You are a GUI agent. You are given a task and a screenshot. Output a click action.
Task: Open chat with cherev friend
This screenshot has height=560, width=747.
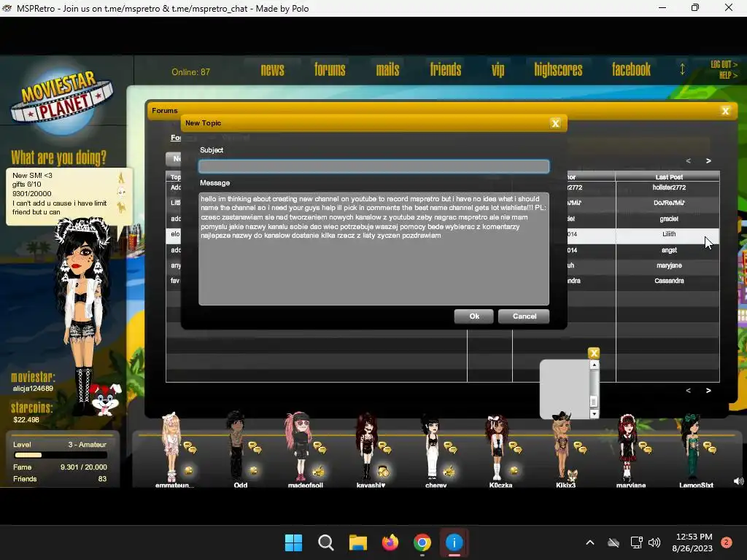[450, 448]
